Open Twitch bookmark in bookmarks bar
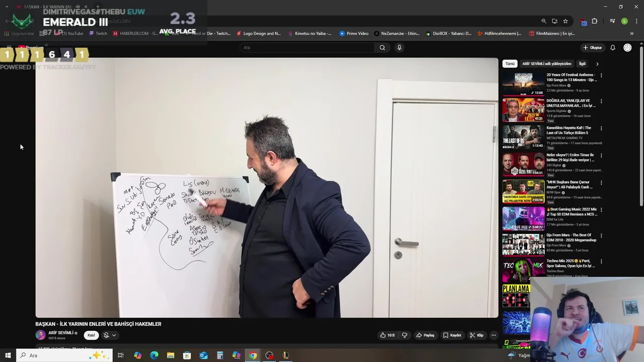 pos(98,34)
